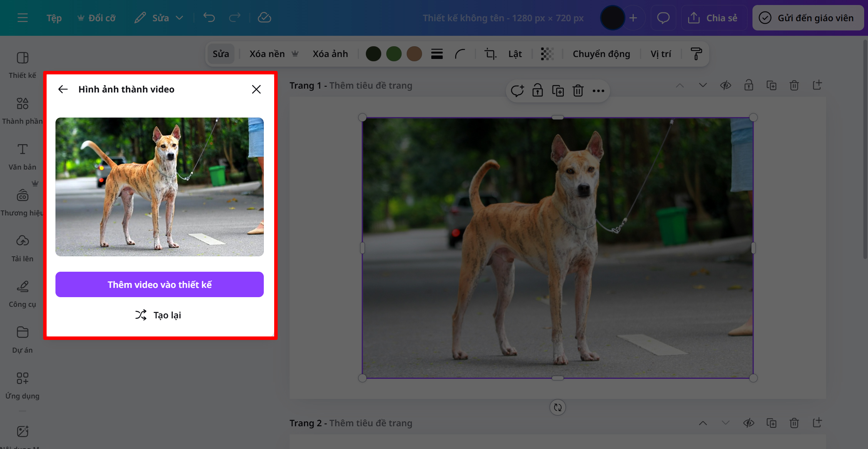Click the dog video preview thumbnail
The height and width of the screenshot is (449, 868).
(x=159, y=187)
